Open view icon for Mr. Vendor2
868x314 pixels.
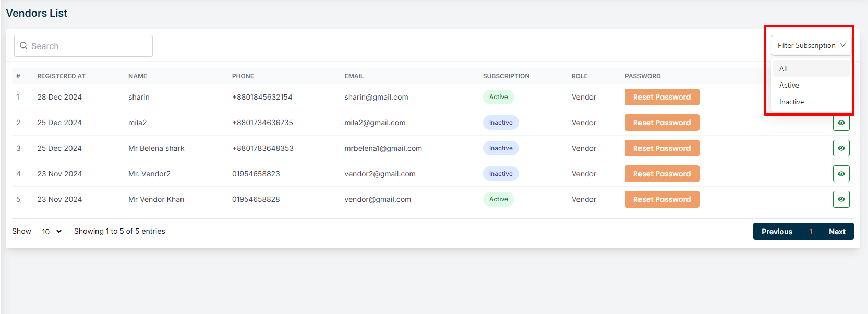tap(841, 174)
